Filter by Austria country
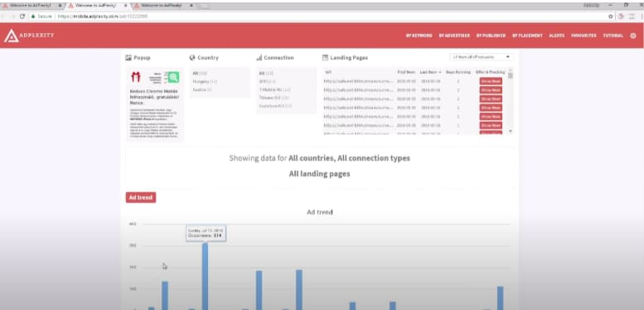 tap(202, 89)
